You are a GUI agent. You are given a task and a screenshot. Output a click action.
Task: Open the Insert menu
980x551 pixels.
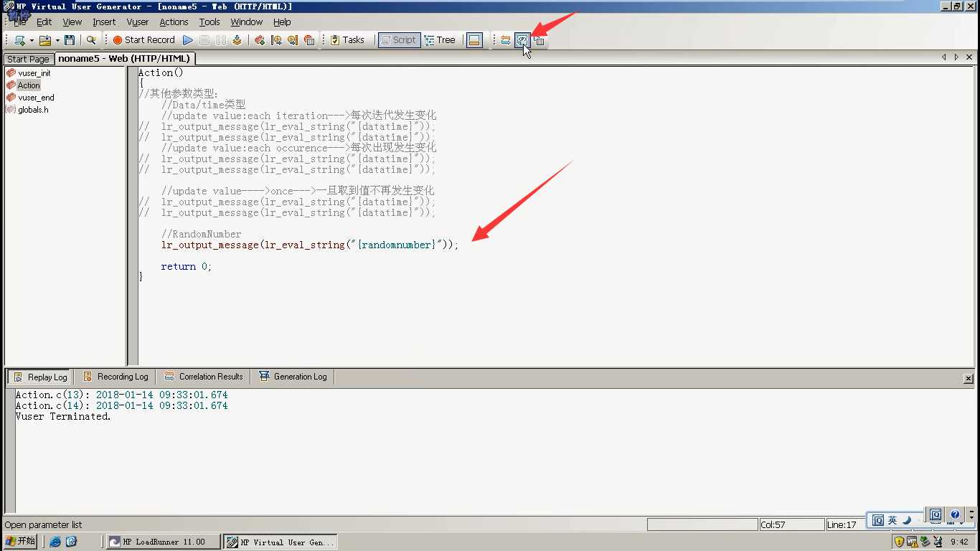click(x=104, y=22)
